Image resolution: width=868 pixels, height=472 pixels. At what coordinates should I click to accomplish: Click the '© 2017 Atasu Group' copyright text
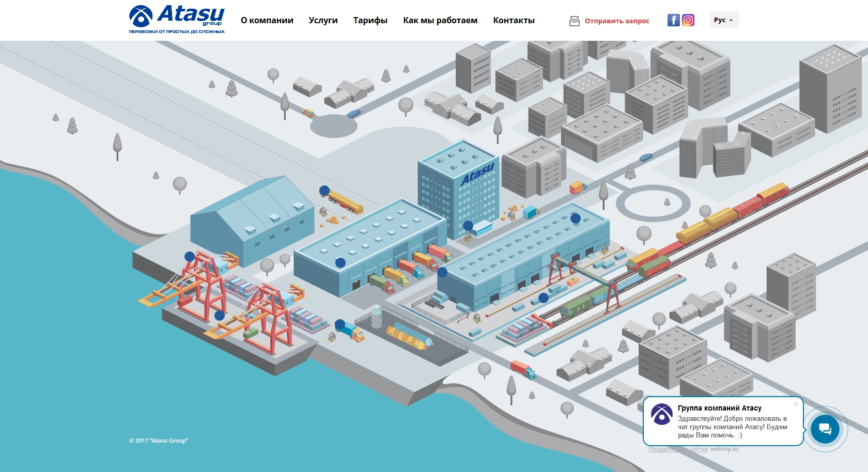point(159,440)
